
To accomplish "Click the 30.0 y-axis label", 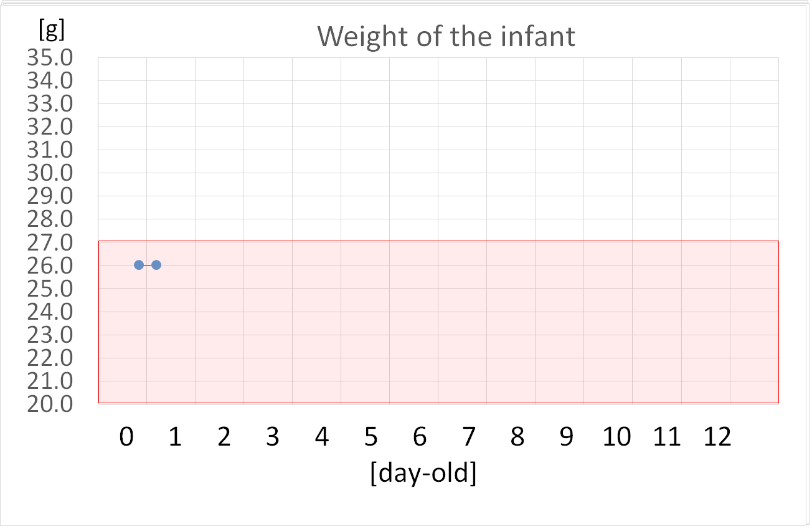I will pos(50,173).
